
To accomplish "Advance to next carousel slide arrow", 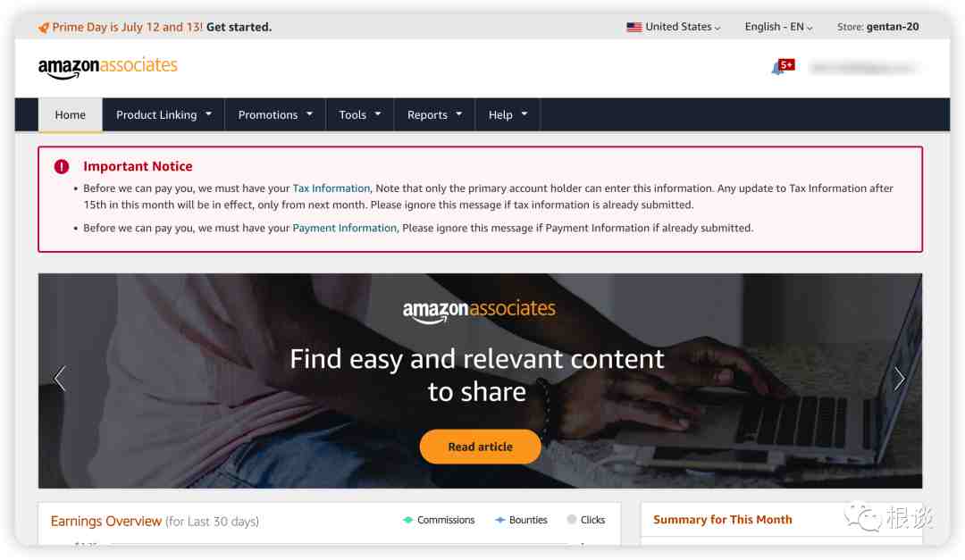I will coord(899,379).
